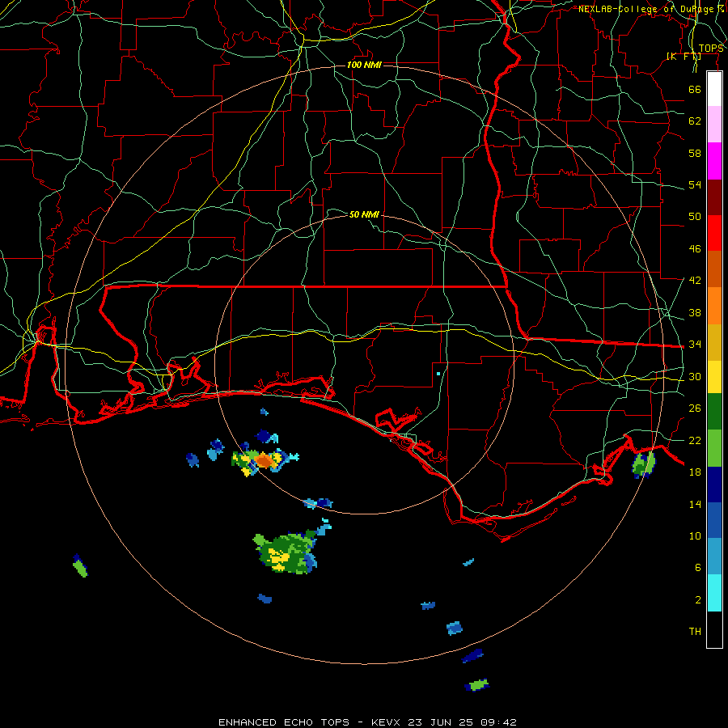728x728 pixels.
Task: Click the gold swatch in the legend
Action: point(714,342)
